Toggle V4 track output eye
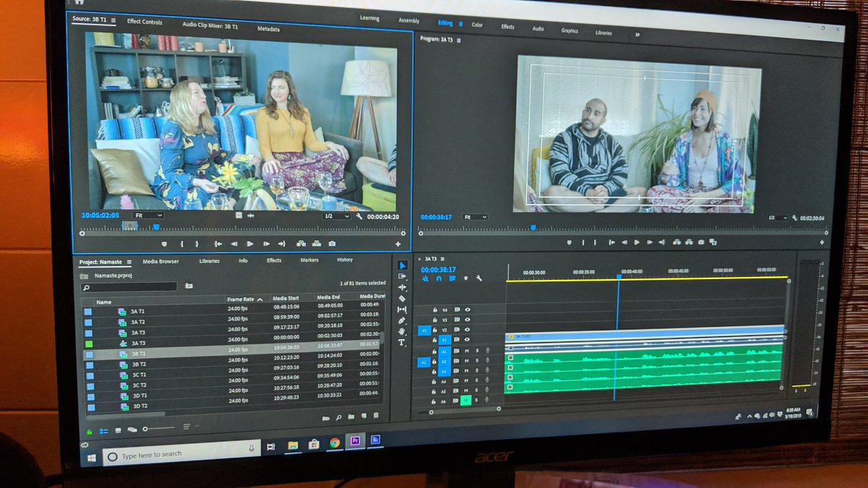 pos(467,309)
